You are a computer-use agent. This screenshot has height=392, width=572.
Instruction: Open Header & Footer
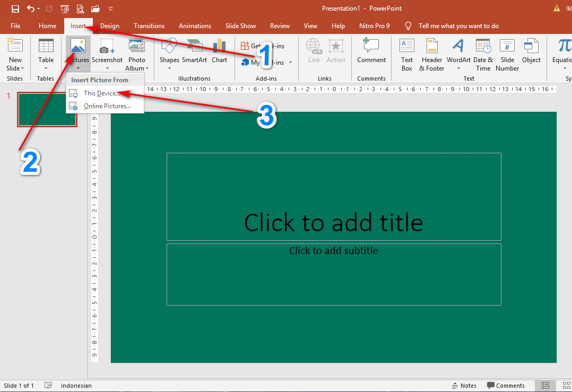click(431, 55)
